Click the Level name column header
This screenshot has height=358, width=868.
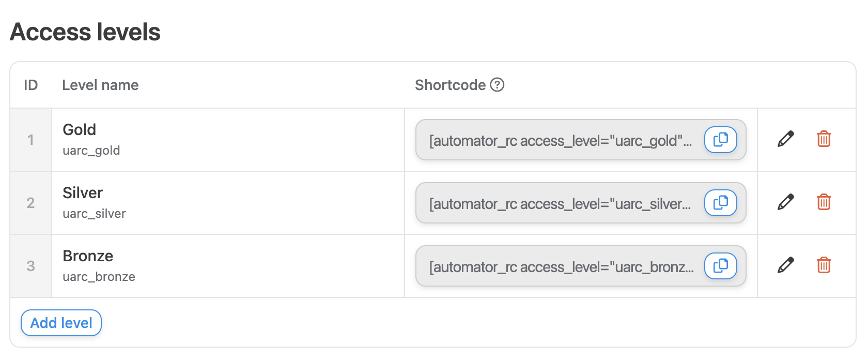pyautogui.click(x=100, y=85)
